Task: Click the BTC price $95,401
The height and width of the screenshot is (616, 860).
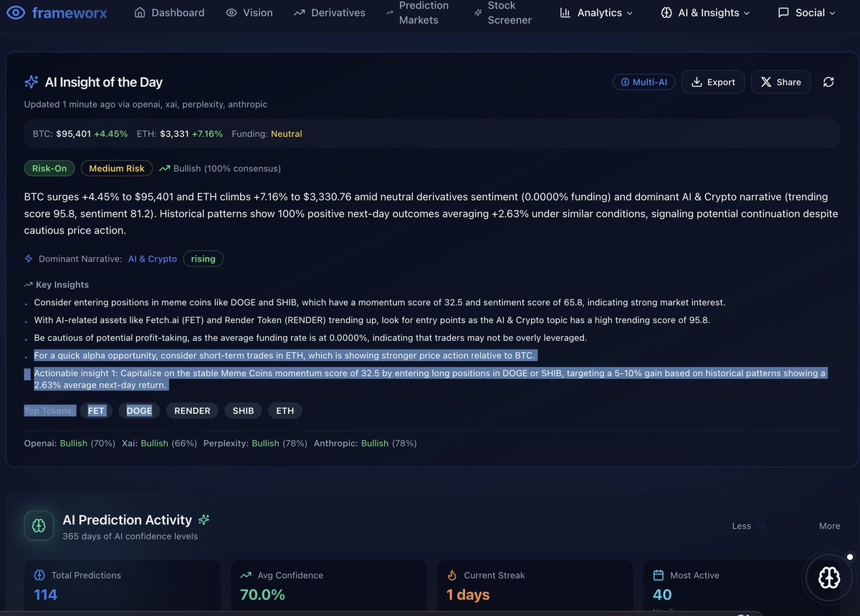Action: coord(74,134)
